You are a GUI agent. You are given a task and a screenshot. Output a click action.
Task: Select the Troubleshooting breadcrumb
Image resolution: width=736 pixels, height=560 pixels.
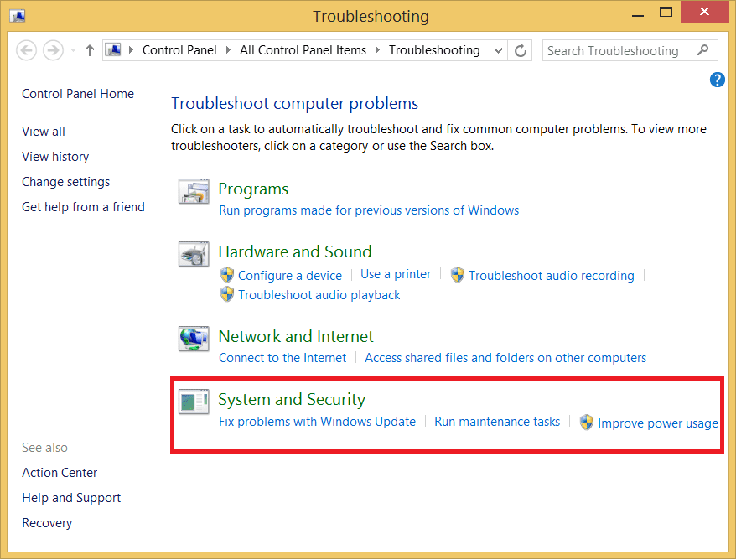(434, 49)
